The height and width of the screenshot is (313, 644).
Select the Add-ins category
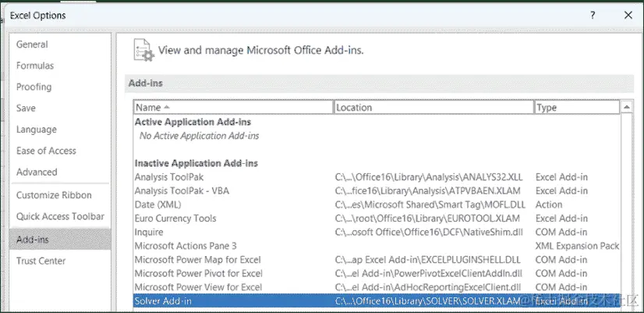60,240
